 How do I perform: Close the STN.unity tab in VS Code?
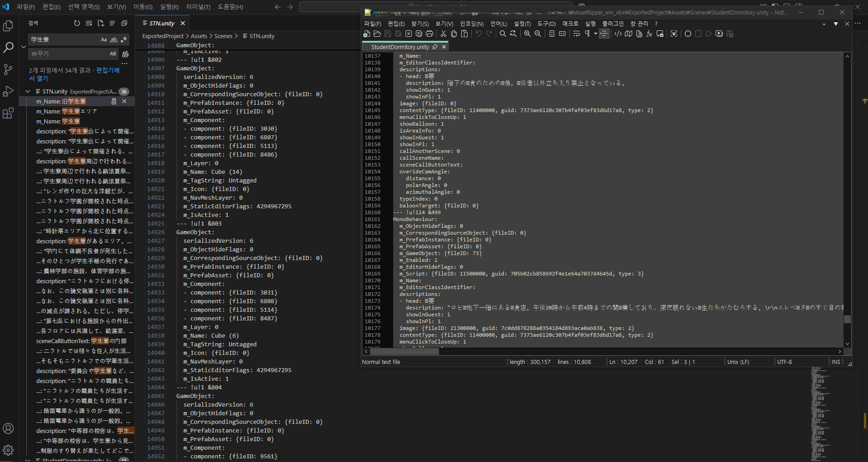183,23
